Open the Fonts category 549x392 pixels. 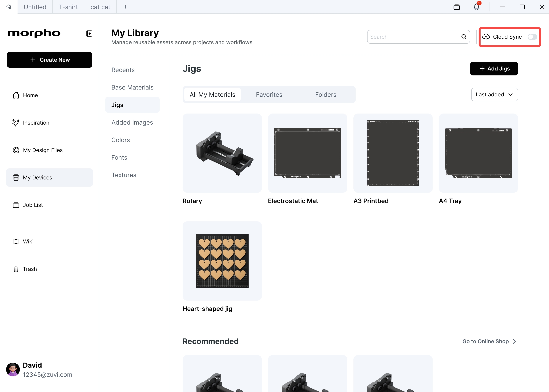coord(119,157)
